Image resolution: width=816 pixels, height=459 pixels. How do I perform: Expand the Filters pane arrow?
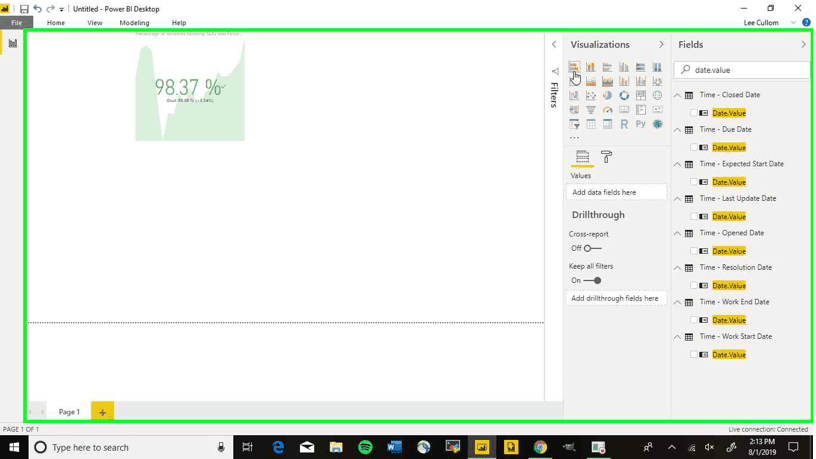[x=554, y=45]
